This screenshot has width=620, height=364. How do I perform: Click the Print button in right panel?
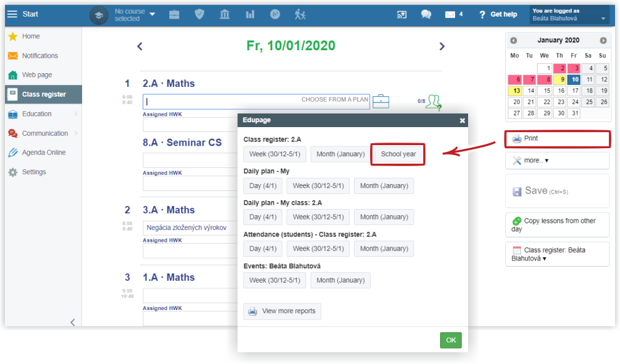click(557, 139)
